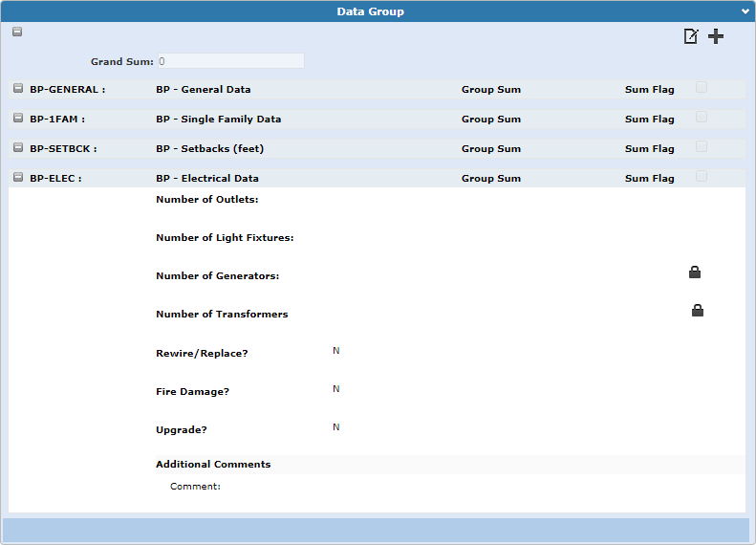Screen dimensions: 756x545
Task: Click the Comment: field label
Action: (195, 486)
